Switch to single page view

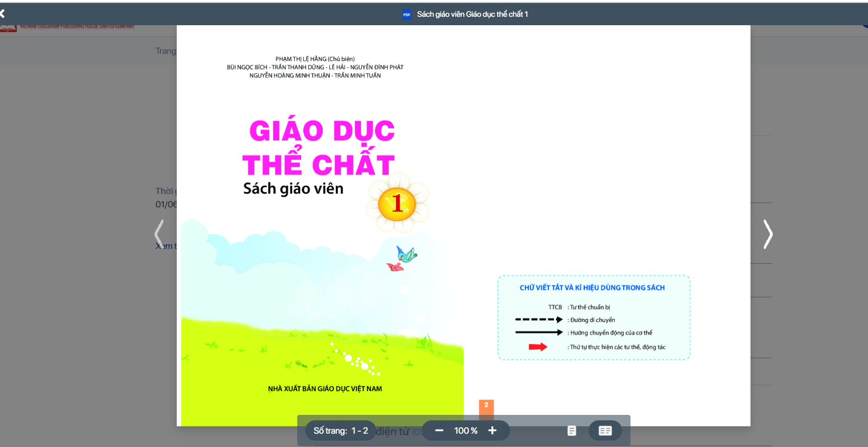[572, 431]
